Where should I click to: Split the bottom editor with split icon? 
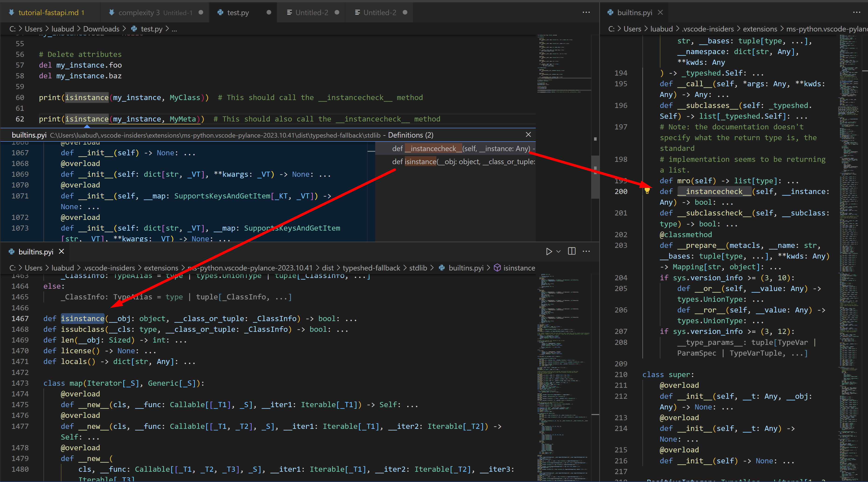(572, 251)
